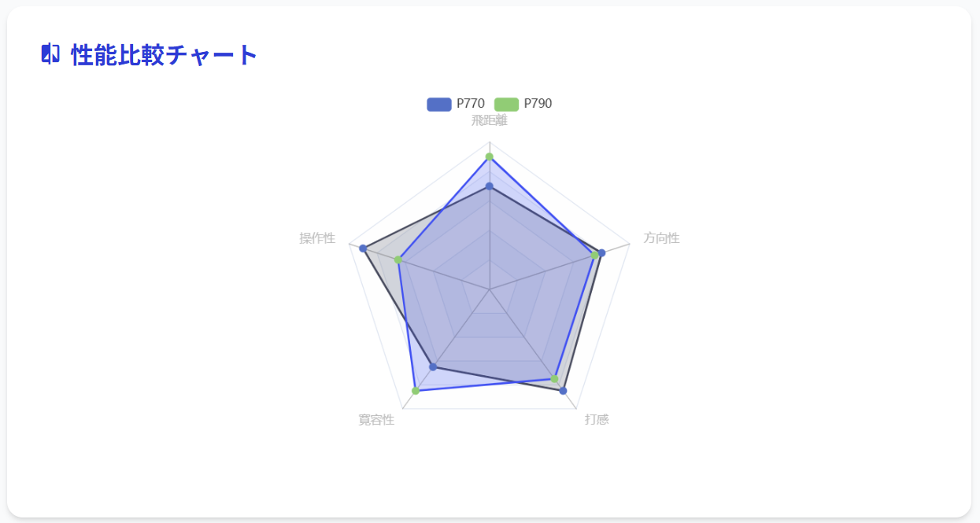Viewport: 980px width, 523px height.
Task: Click the blue P770 point on 方向性 axis
Action: pyautogui.click(x=602, y=253)
